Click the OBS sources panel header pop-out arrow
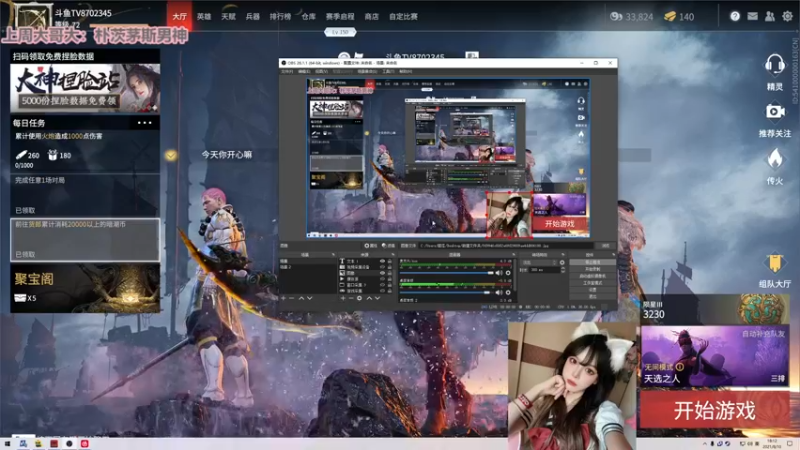 point(393,255)
